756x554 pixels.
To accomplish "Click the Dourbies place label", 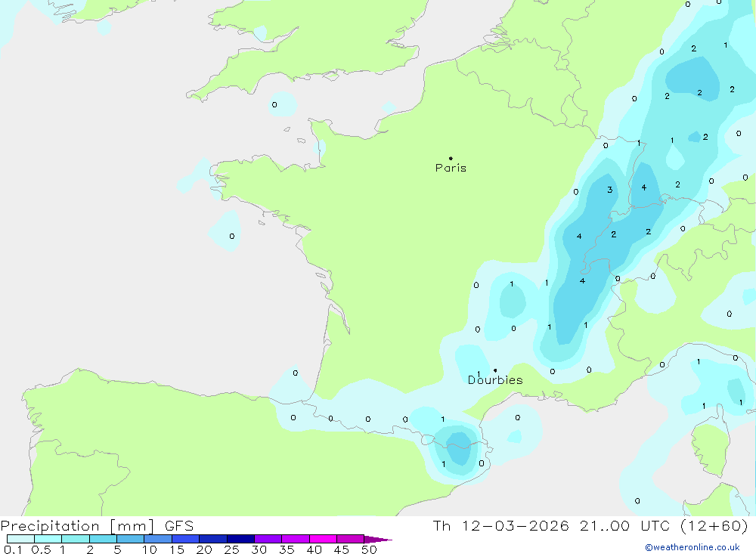I will (495, 380).
